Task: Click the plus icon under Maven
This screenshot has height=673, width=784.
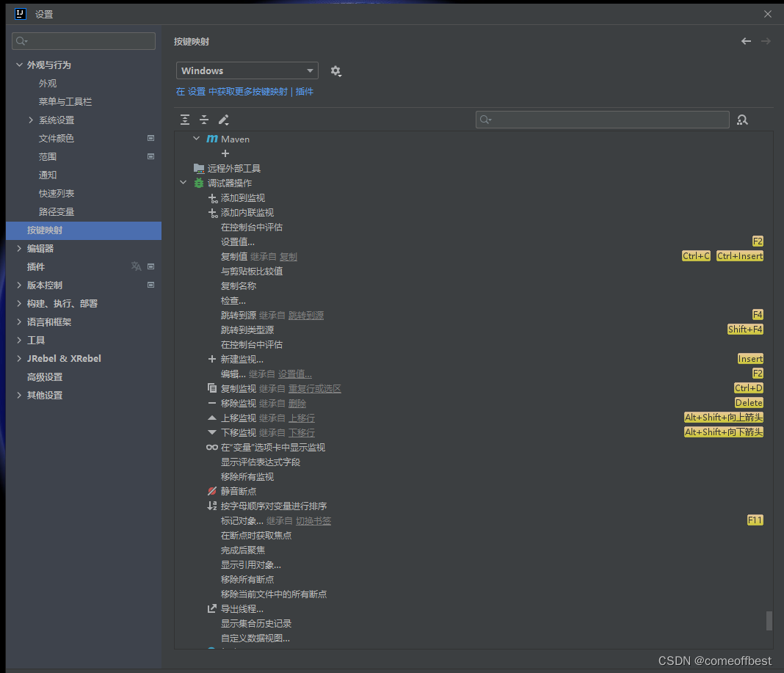Action: tap(225, 153)
